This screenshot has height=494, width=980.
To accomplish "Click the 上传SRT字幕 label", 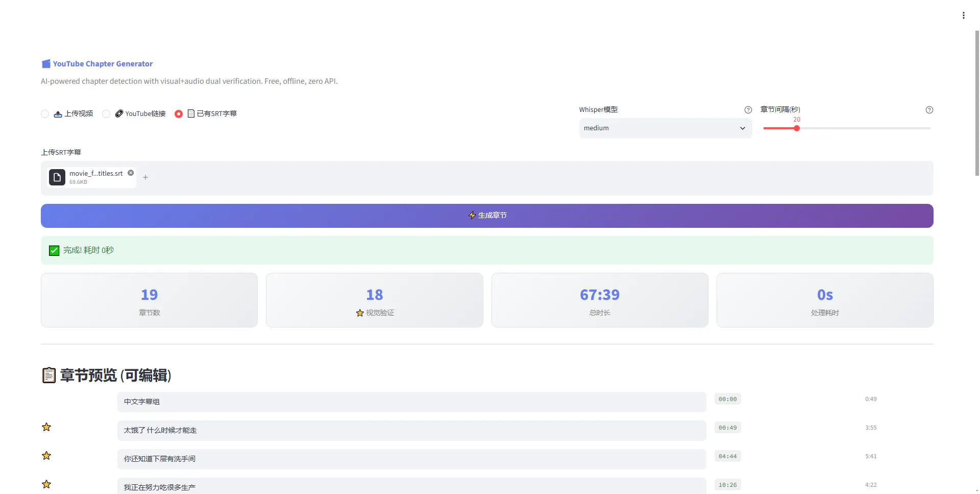I will (61, 152).
